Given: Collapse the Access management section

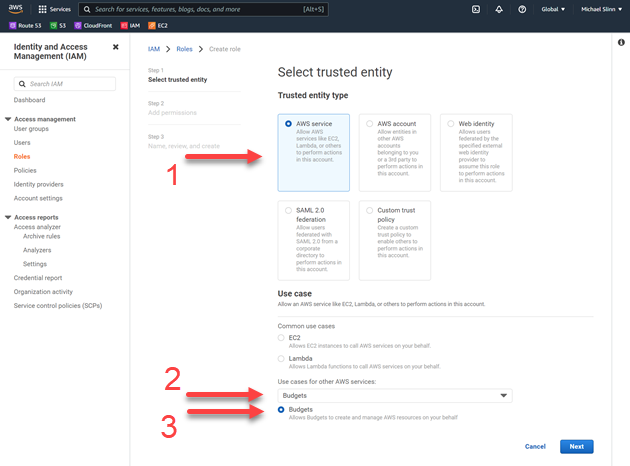Looking at the screenshot, I should click(x=8, y=119).
